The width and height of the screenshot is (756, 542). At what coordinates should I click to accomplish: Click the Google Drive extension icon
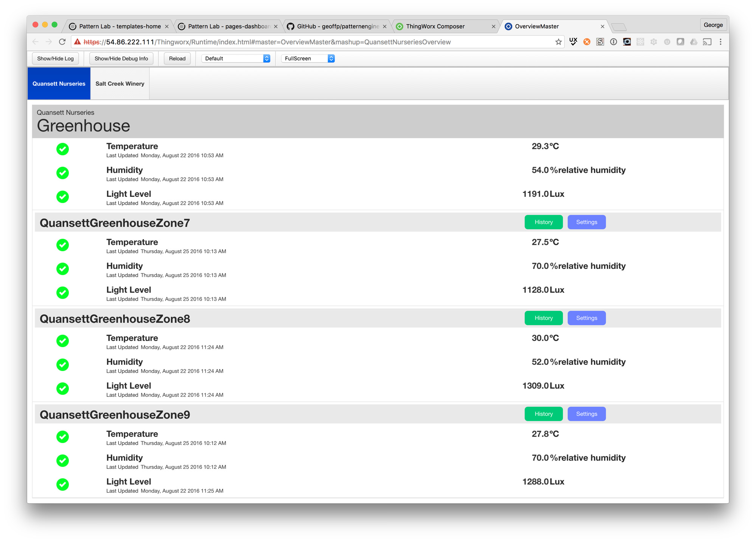click(x=694, y=42)
